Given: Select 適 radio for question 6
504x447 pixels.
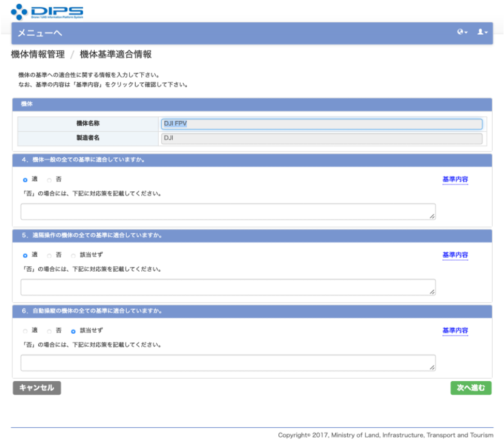Looking at the screenshot, I should [x=25, y=331].
